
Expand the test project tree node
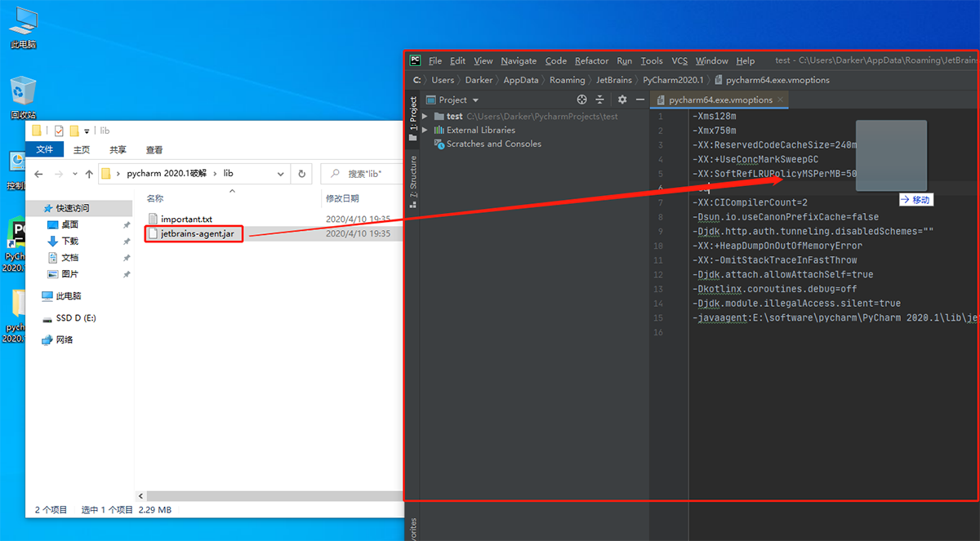[425, 116]
